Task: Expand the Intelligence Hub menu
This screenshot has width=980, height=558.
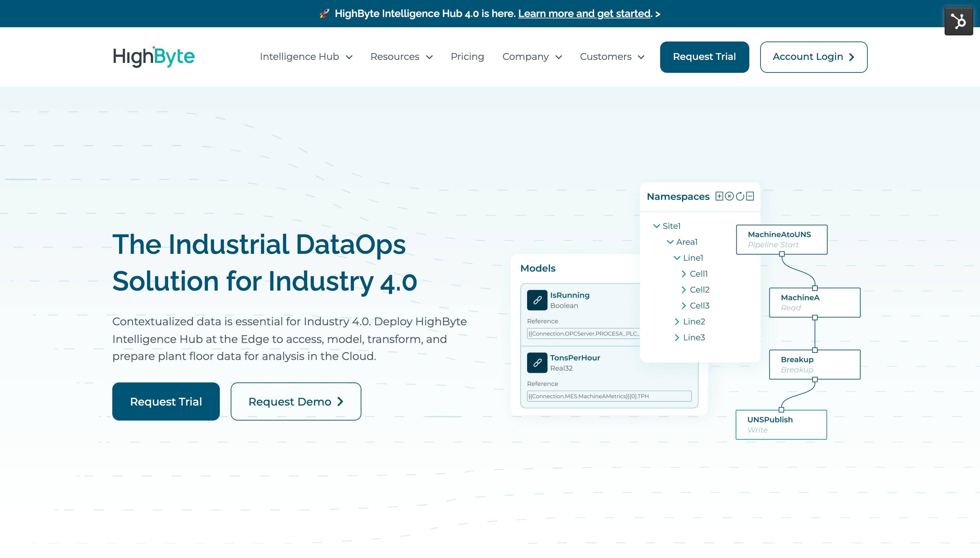Action: click(x=306, y=57)
